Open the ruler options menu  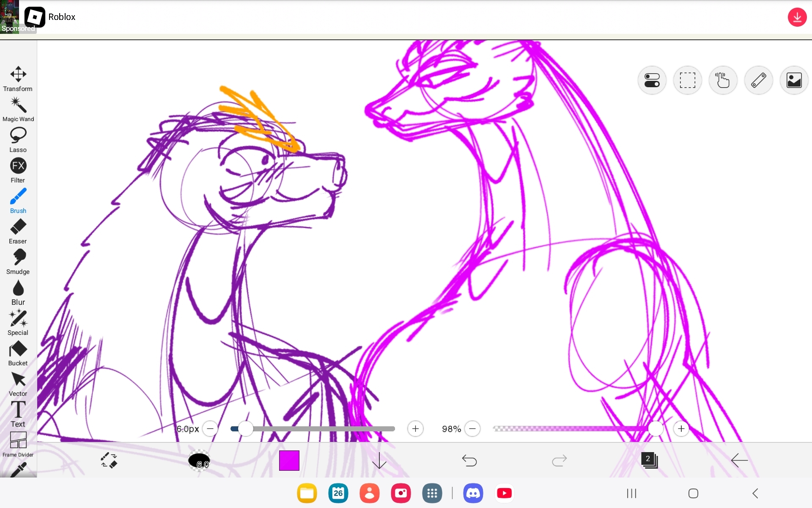[758, 80]
